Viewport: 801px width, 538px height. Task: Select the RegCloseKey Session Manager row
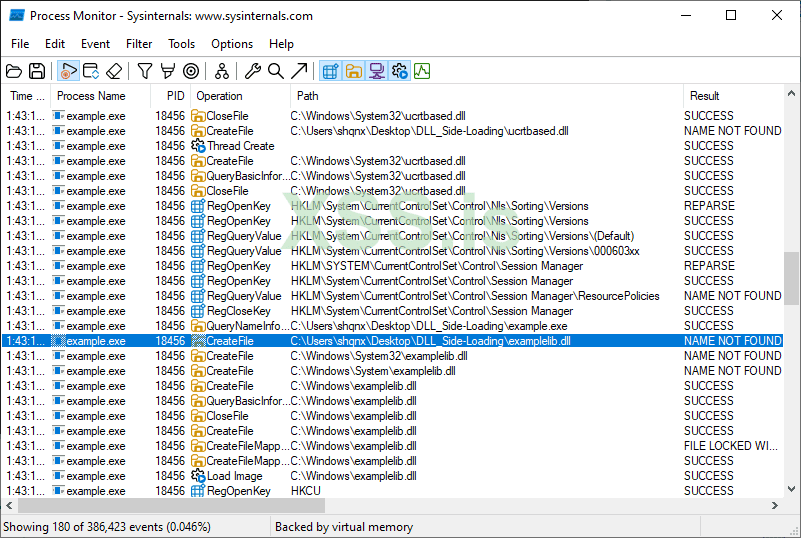click(x=392, y=311)
